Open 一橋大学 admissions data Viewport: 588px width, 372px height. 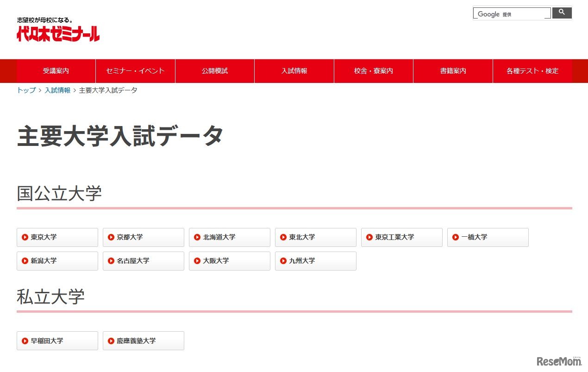tap(488, 237)
